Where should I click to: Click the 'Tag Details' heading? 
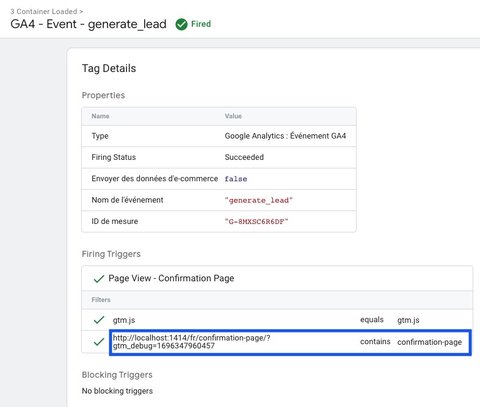pyautogui.click(x=109, y=68)
